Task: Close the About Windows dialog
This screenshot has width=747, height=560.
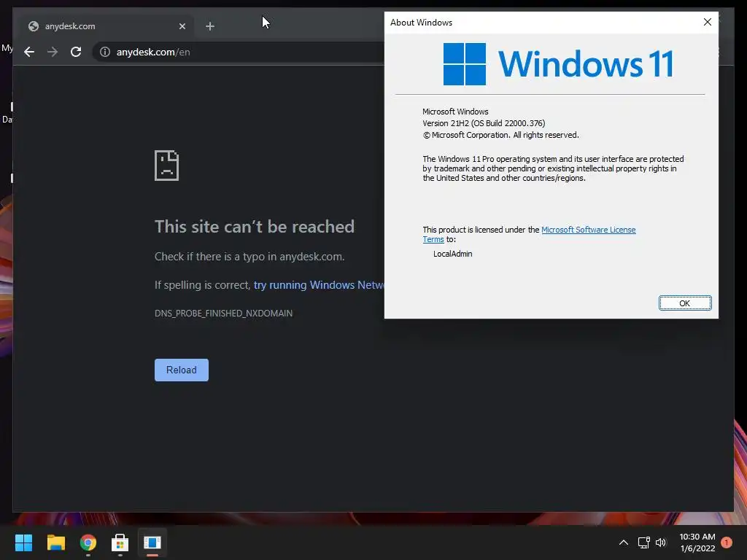Action: click(x=708, y=22)
